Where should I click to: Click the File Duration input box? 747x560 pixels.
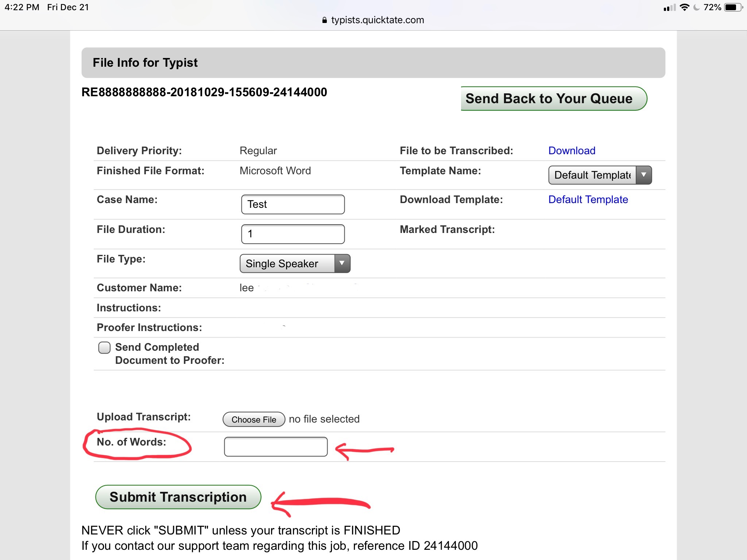[x=293, y=234]
